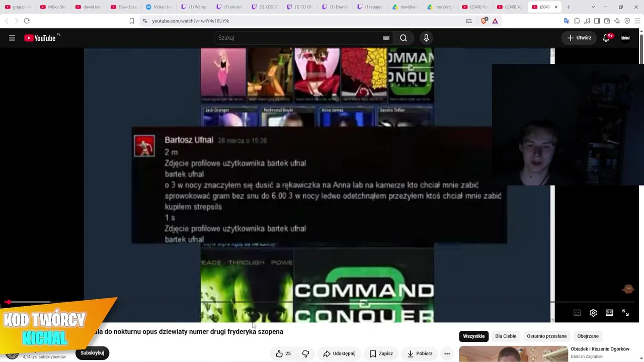Open Brave Rewards triangle icon
The width and height of the screenshot is (644, 362).
tap(495, 21)
